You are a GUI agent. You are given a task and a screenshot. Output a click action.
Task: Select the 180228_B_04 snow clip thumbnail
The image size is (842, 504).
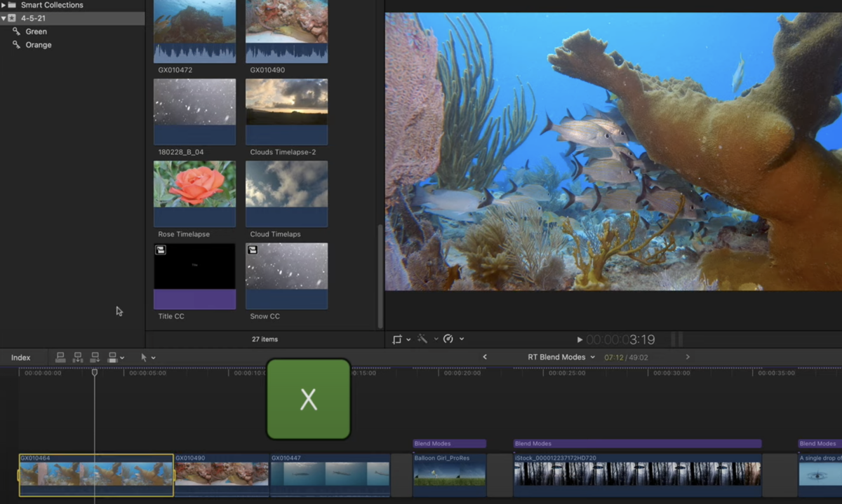point(195,111)
